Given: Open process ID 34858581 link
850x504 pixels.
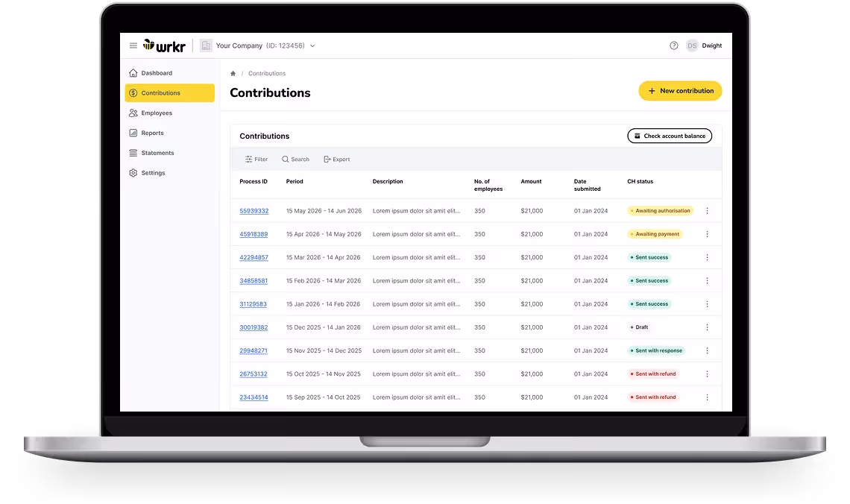Looking at the screenshot, I should click(254, 281).
